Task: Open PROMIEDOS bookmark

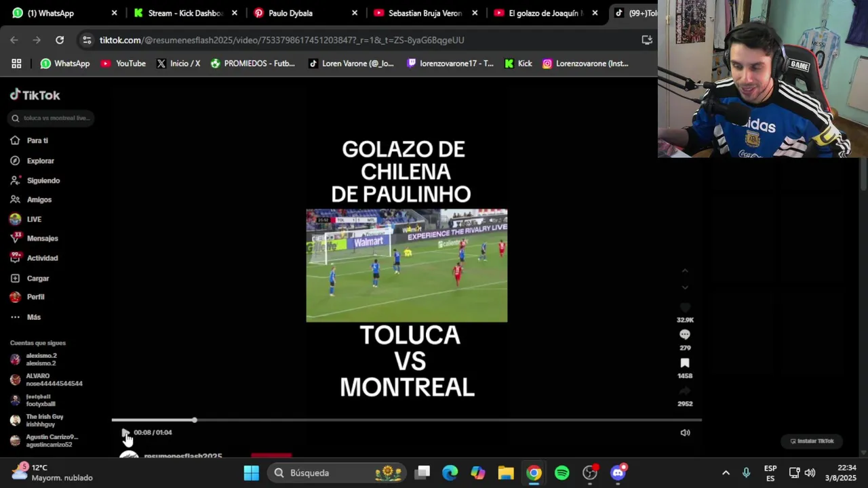Action: pos(252,64)
